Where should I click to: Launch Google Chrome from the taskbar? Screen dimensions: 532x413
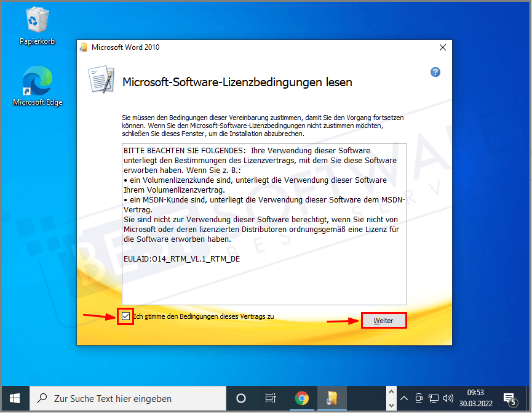tap(302, 398)
